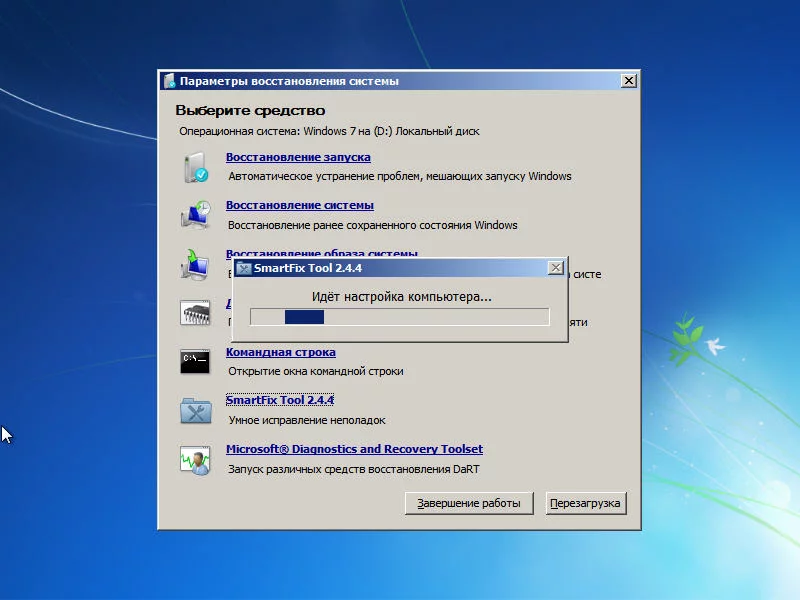This screenshot has height=600, width=800.
Task: Click the Операционная система: Windows 7 line
Action: coord(329,131)
